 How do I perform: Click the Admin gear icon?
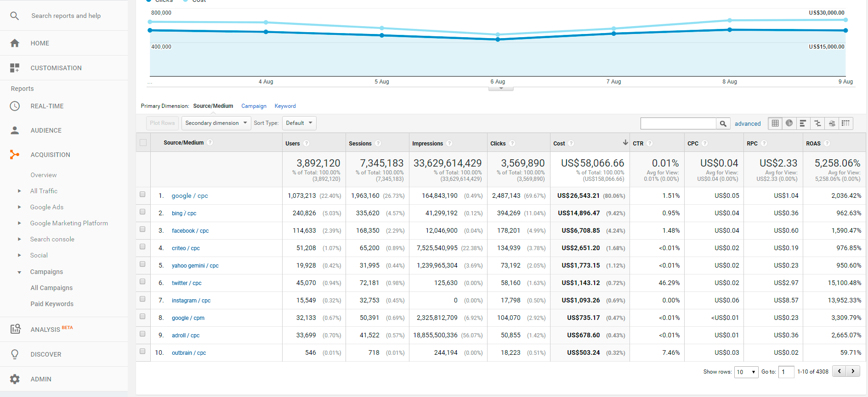(15, 379)
